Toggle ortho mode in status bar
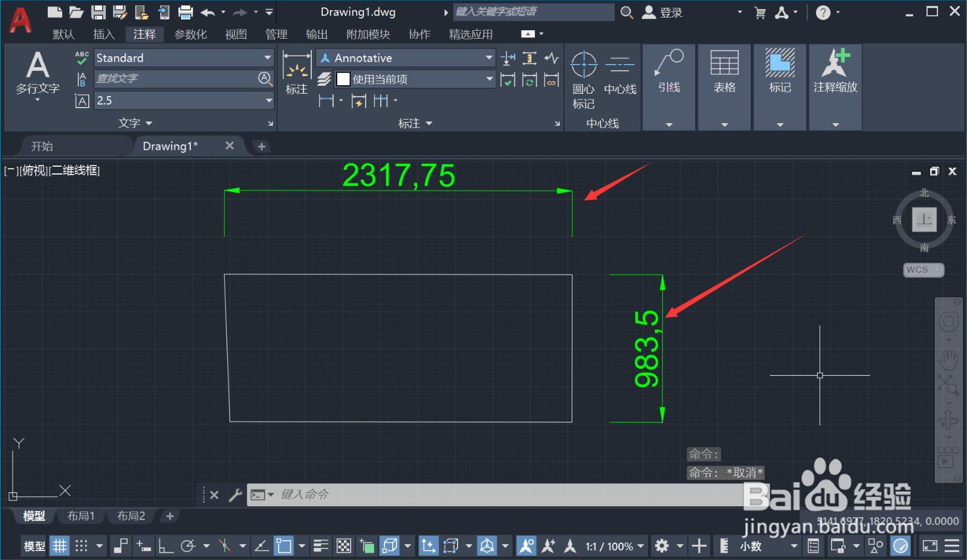Viewport: 967px width, 560px height. pos(166,546)
